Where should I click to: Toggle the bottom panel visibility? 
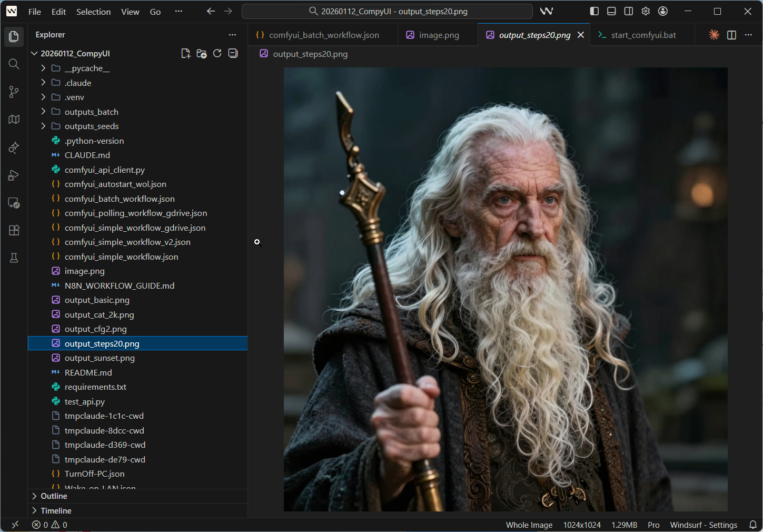[611, 11]
